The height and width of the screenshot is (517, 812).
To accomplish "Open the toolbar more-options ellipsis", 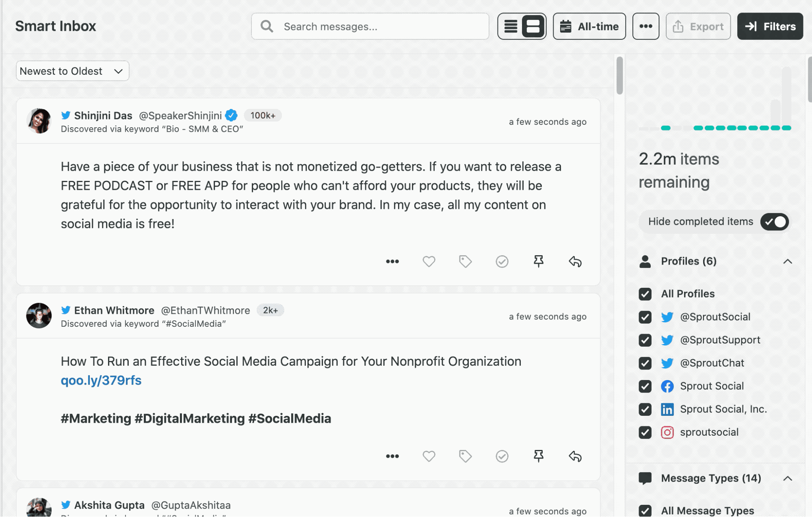I will [x=645, y=26].
